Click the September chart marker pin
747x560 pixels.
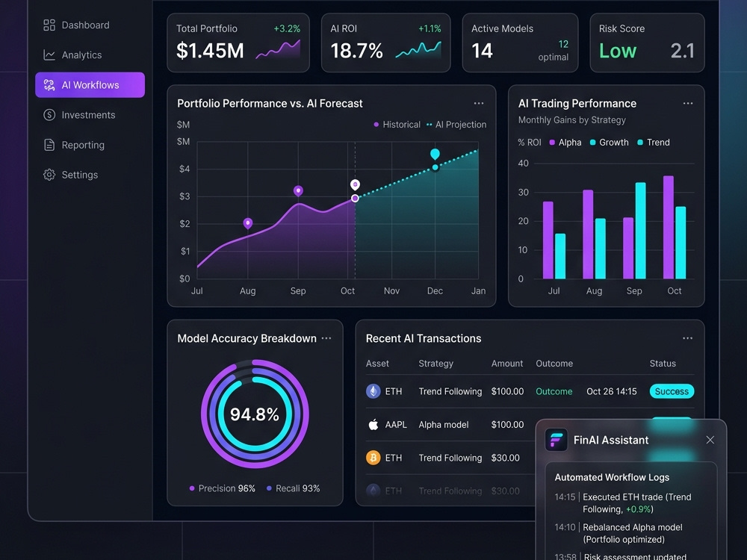(298, 191)
